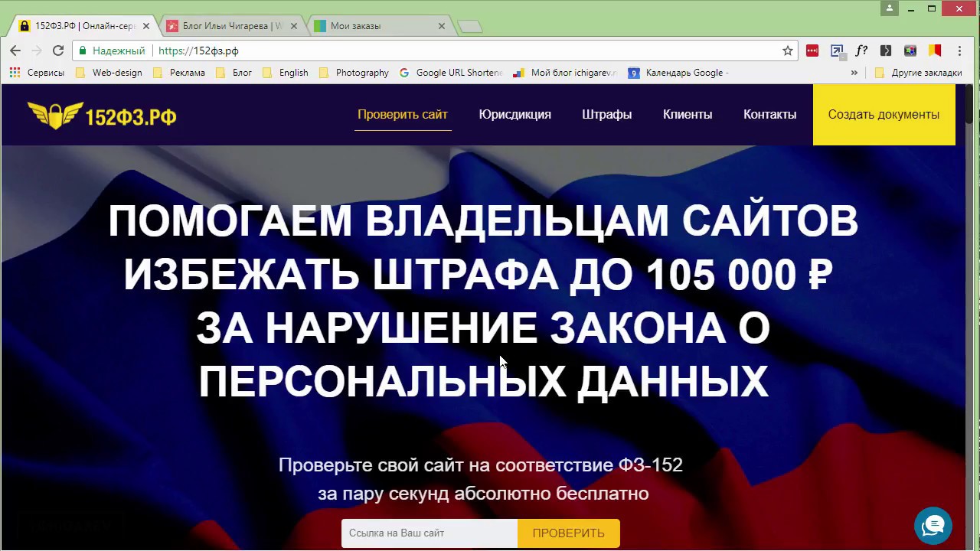Open the Проверить сайт menu item
The height and width of the screenshot is (551, 980).
(403, 115)
